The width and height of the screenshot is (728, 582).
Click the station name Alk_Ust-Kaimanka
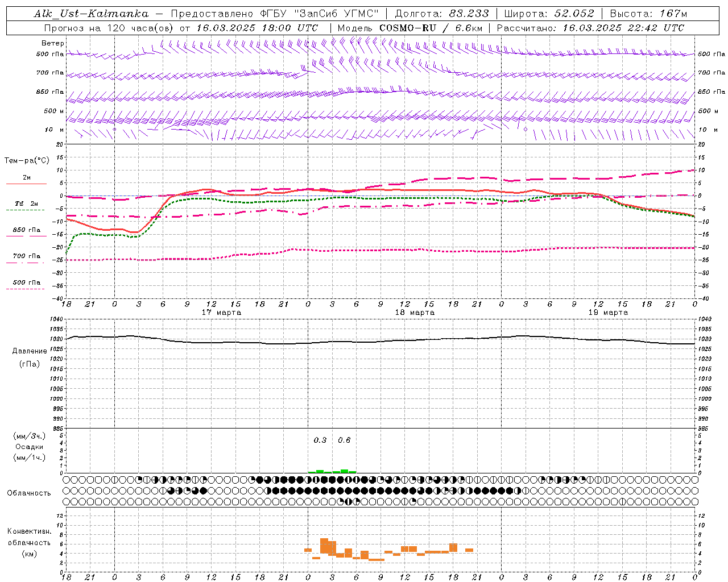pos(91,14)
